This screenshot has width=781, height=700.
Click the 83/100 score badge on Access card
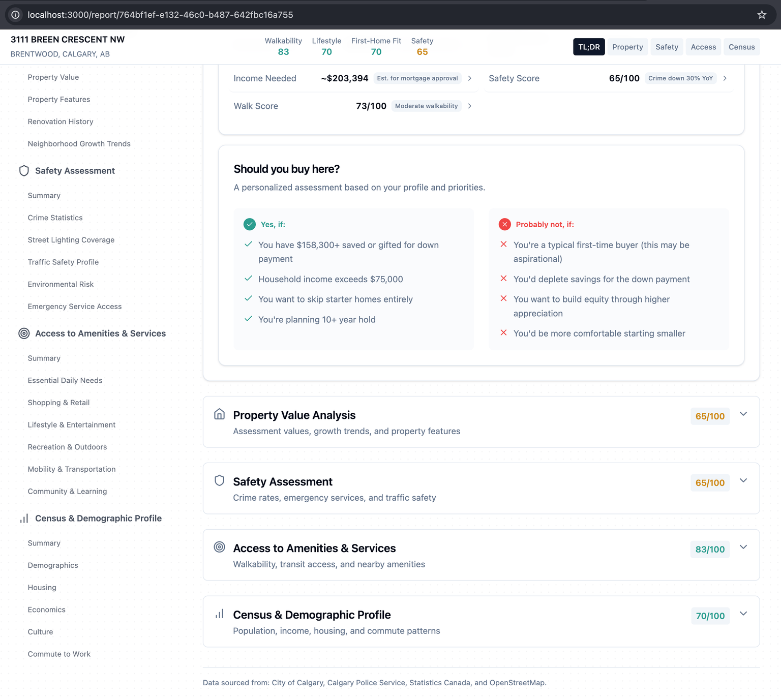coord(709,550)
